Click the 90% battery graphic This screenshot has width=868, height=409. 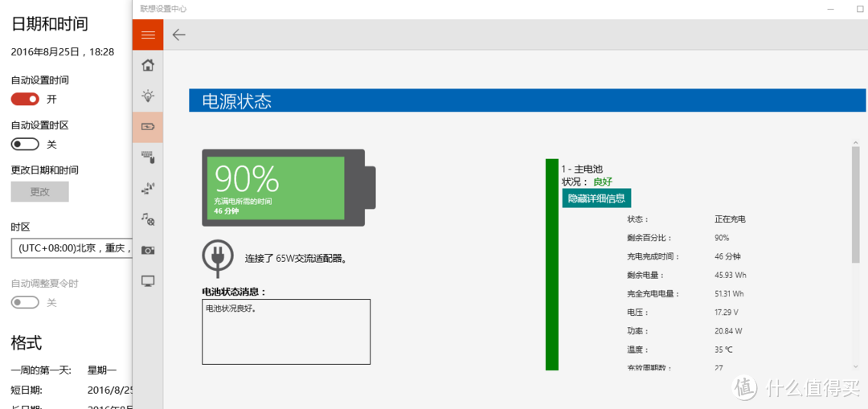[289, 187]
